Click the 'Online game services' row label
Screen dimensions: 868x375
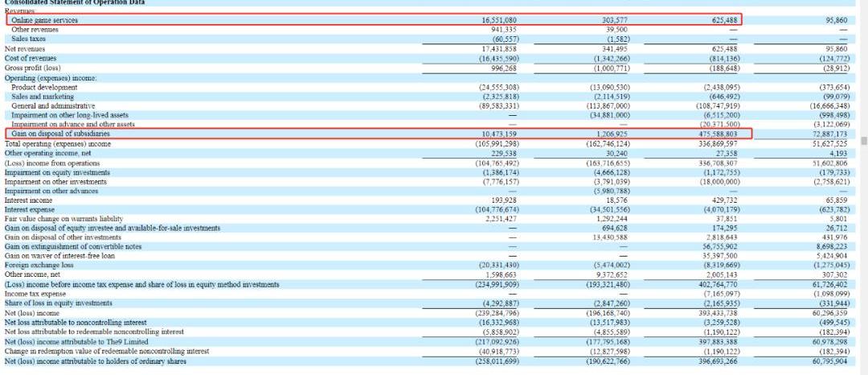click(45, 19)
